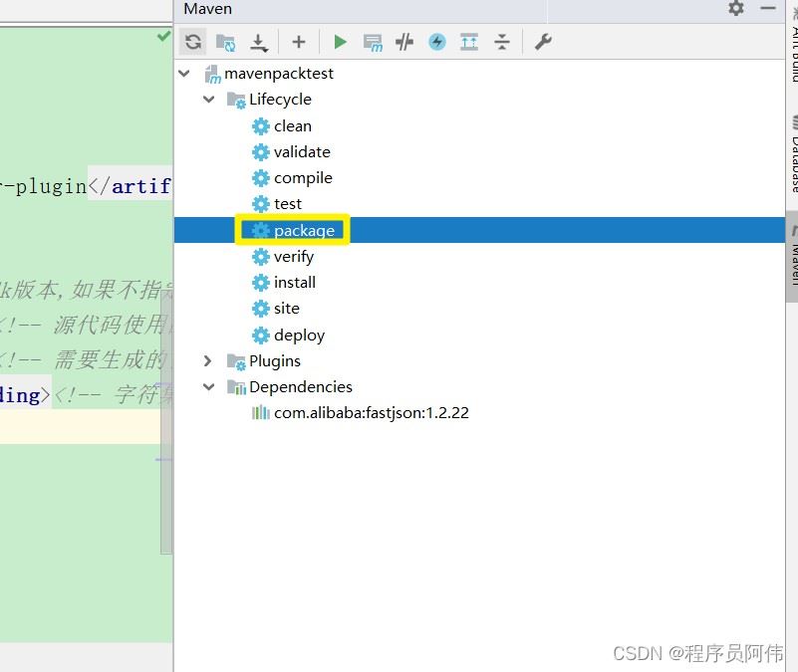Toggle skip tests mode icon
The width and height of the screenshot is (798, 672).
(x=437, y=42)
